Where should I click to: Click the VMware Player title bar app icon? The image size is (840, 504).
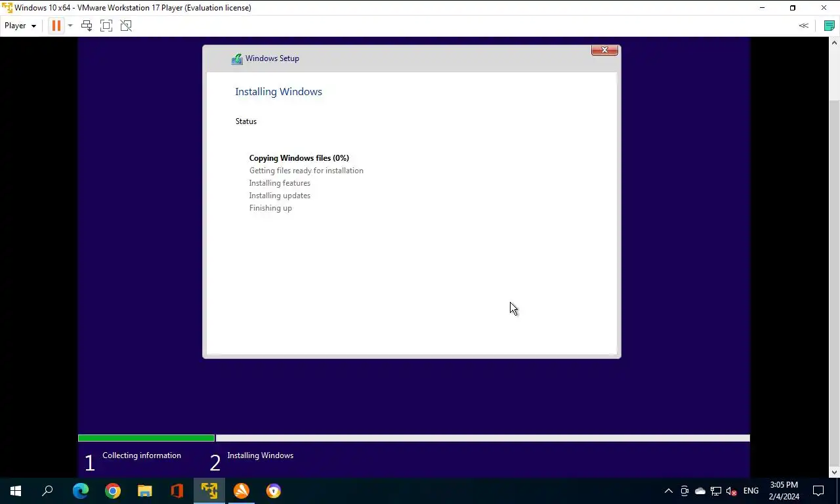coord(7,8)
